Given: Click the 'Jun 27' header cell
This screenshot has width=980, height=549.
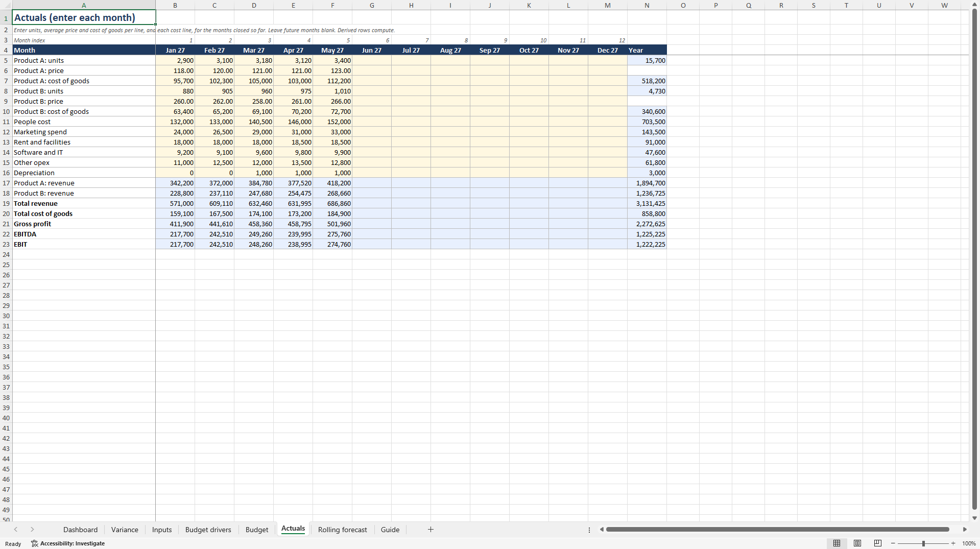Looking at the screenshot, I should pyautogui.click(x=372, y=50).
